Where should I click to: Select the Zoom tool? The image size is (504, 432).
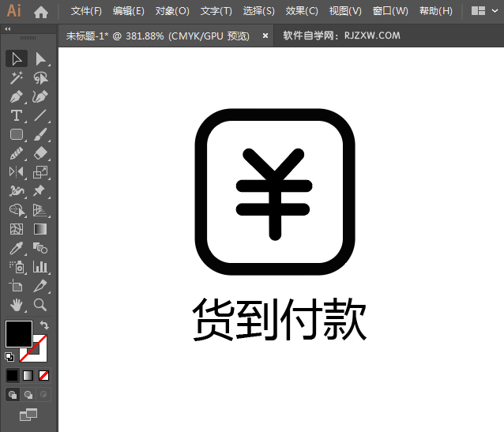click(40, 305)
